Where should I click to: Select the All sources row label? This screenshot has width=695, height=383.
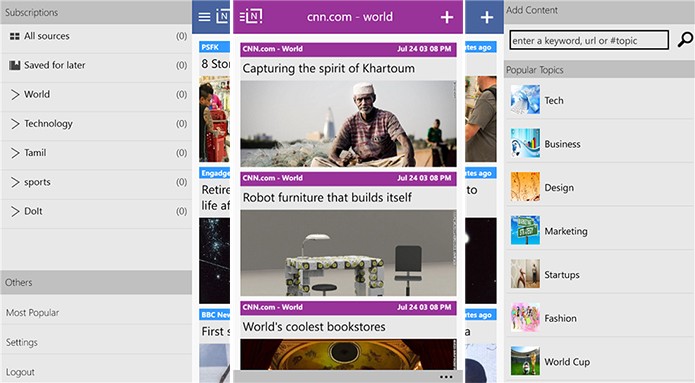click(47, 36)
